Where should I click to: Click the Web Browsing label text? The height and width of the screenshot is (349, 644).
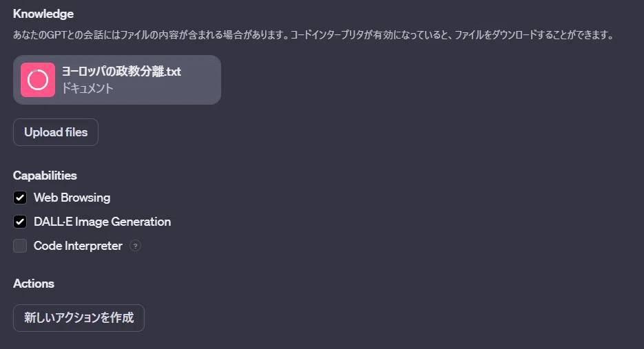72,198
